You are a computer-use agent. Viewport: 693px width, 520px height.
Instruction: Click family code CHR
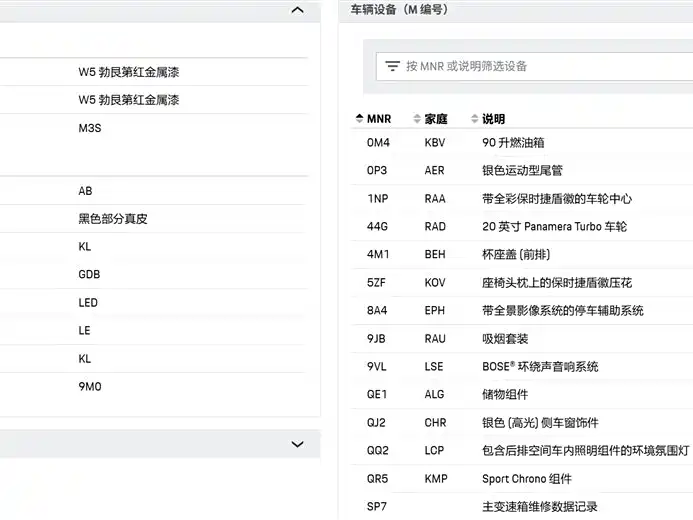pyautogui.click(x=435, y=423)
